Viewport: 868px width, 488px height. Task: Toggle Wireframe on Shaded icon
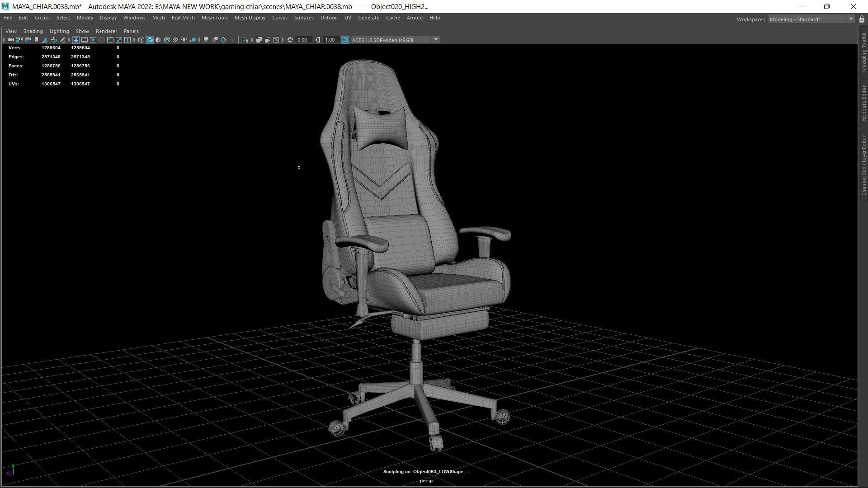tap(167, 40)
